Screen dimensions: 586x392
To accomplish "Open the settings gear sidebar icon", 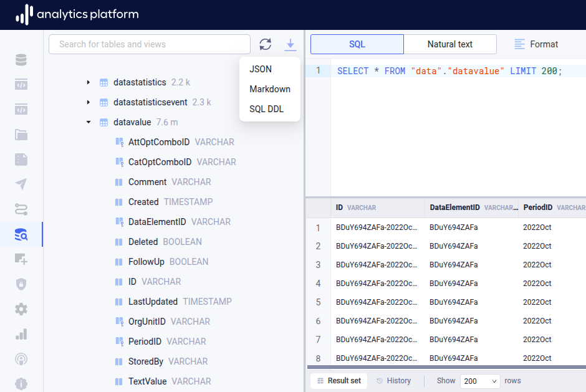I will [x=21, y=309].
